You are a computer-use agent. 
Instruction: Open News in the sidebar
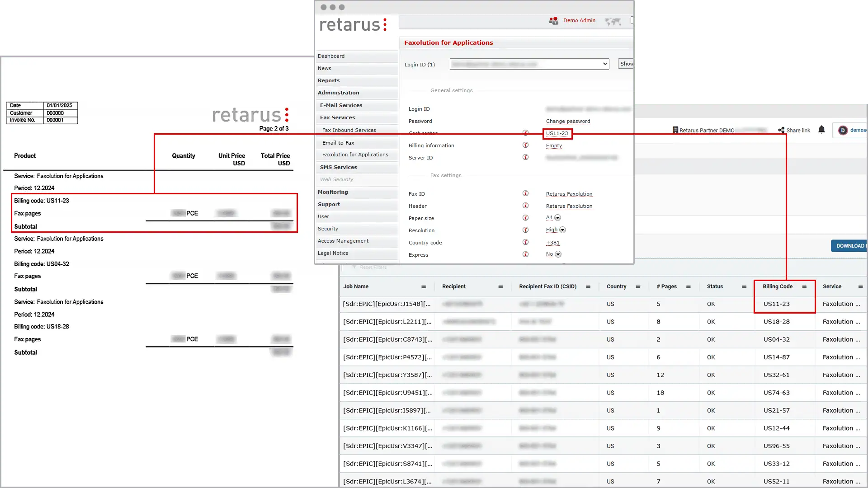(x=357, y=68)
